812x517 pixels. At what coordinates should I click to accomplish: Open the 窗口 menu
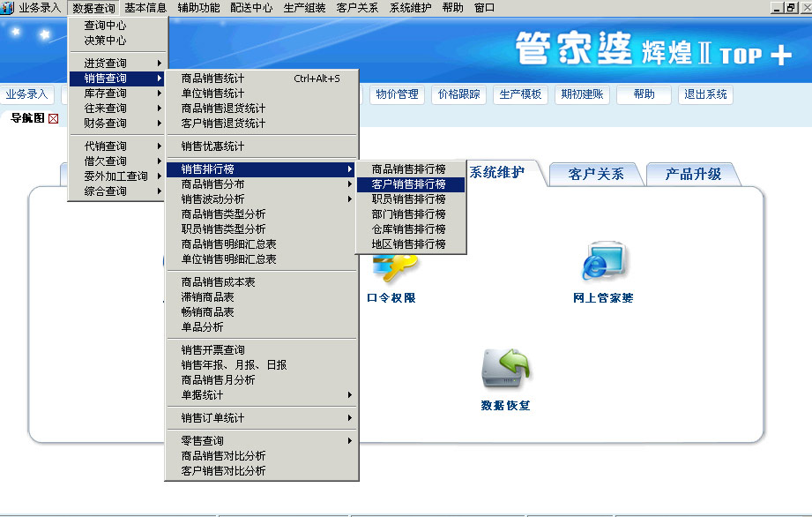[484, 8]
